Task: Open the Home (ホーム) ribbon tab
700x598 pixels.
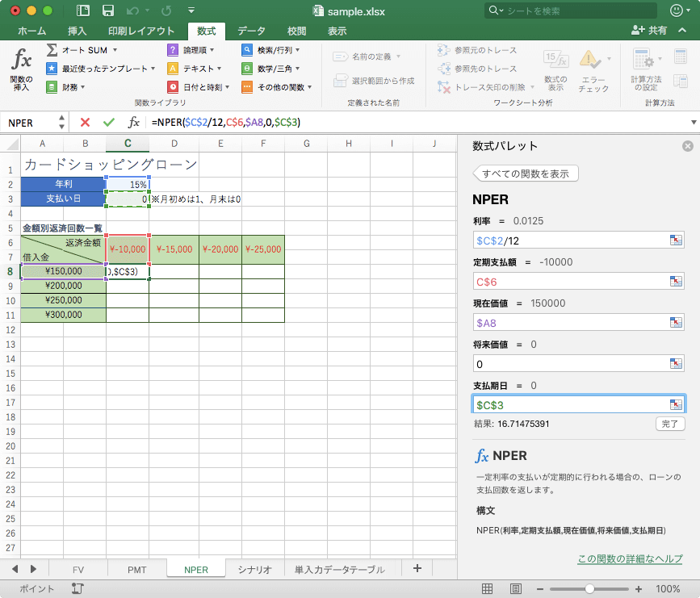Action: 31,31
